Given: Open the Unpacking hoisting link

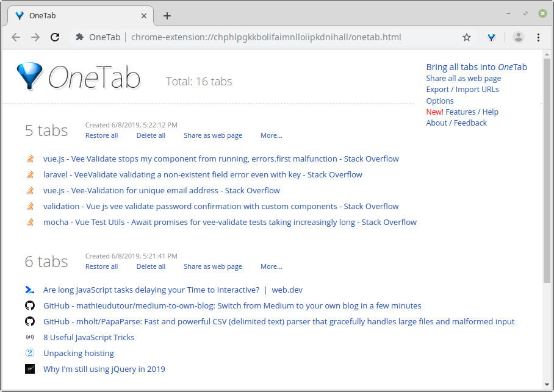Looking at the screenshot, I should click(x=78, y=353).
